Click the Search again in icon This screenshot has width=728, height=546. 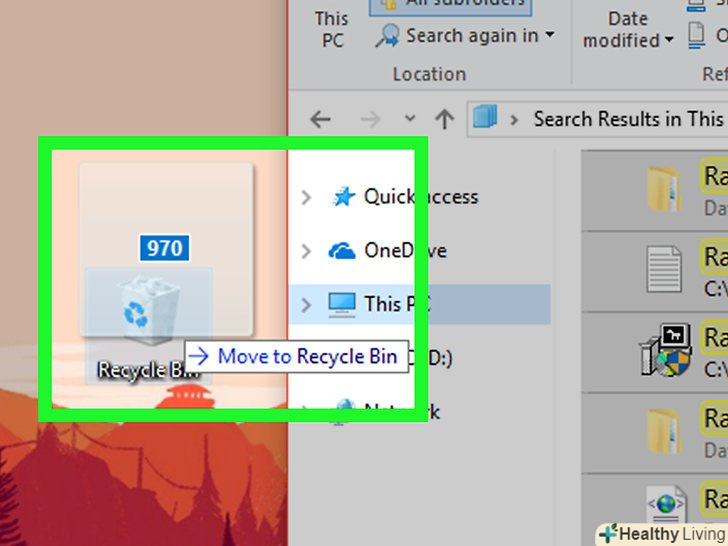tap(388, 36)
